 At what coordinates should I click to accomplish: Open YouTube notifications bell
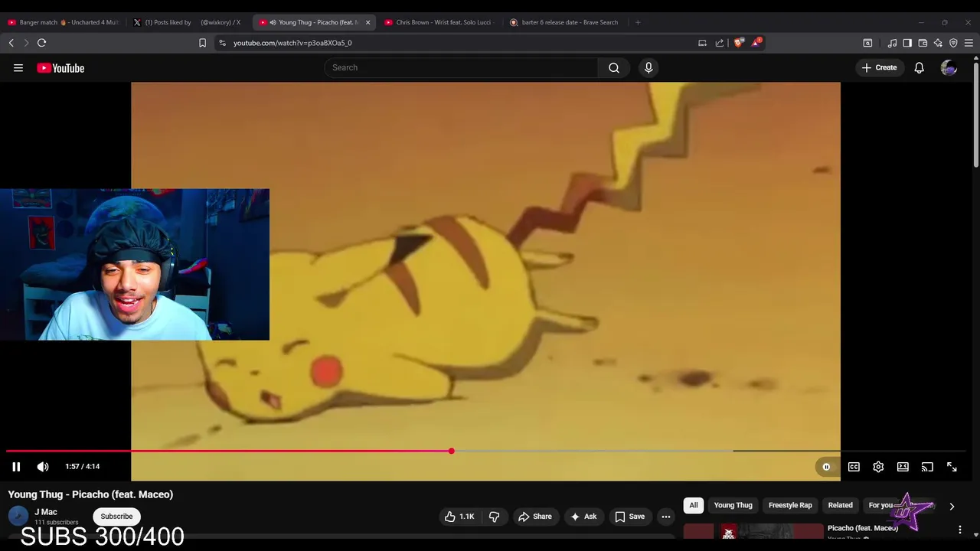(920, 67)
